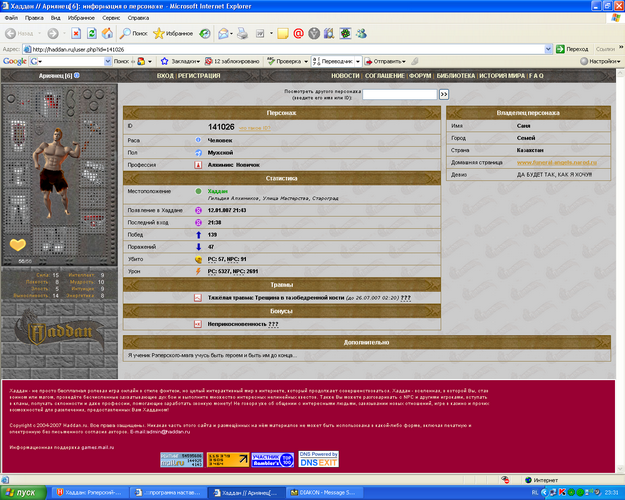Viewport: 625px width, 500px height.
Task: Open the Правка menu
Action: pos(34,18)
